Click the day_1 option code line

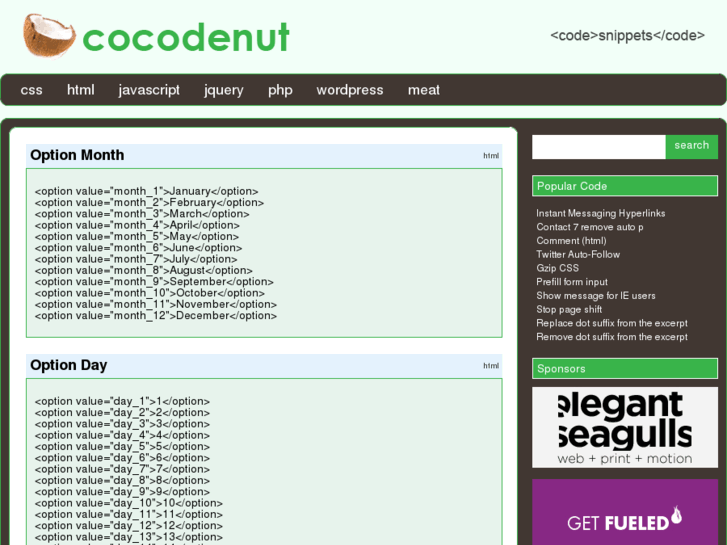pos(122,402)
